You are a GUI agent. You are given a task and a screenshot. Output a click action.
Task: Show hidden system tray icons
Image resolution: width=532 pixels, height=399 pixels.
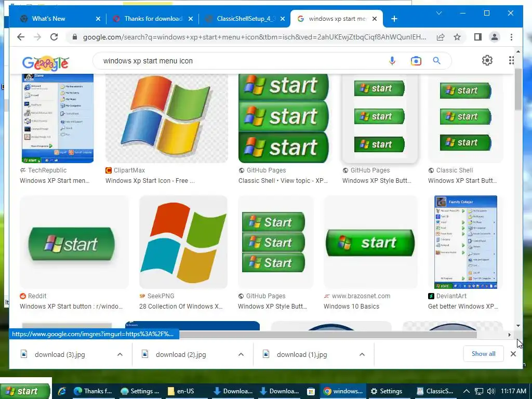(467, 391)
